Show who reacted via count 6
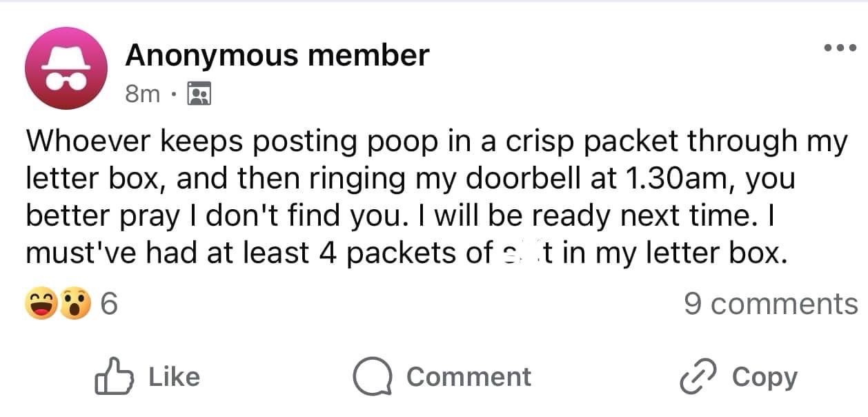 108,304
